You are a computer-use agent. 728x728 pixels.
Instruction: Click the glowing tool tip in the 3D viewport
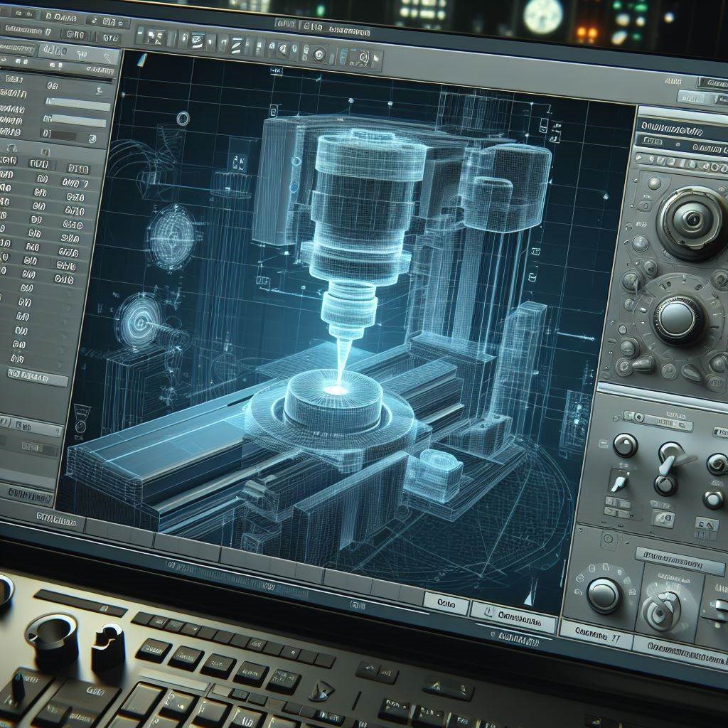click(336, 389)
